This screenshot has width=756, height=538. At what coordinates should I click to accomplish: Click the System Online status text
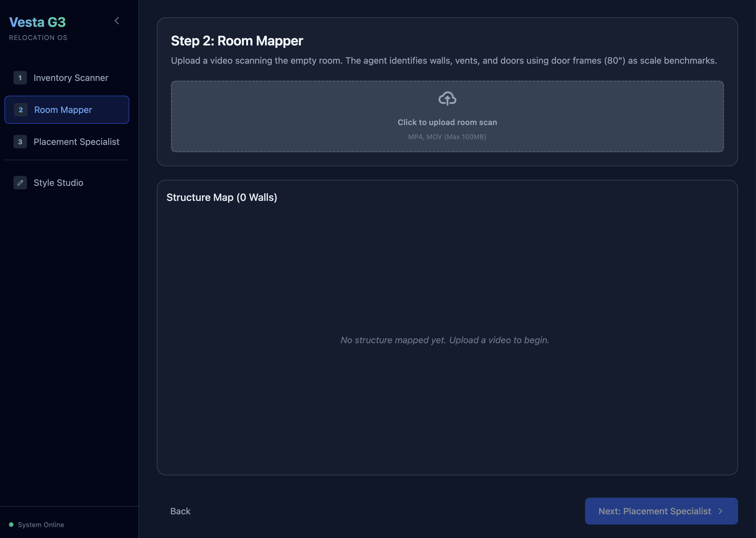click(x=41, y=525)
